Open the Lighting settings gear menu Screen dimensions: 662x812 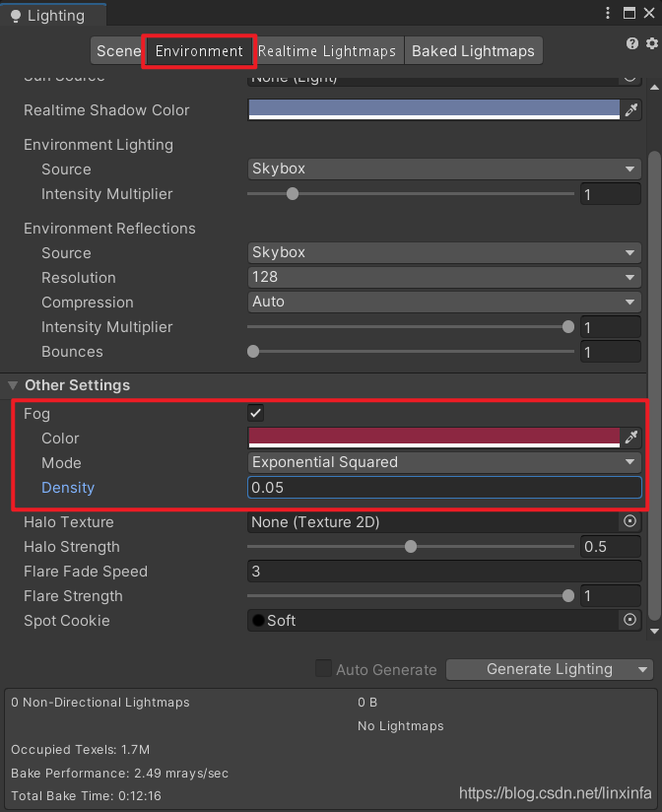[x=651, y=43]
